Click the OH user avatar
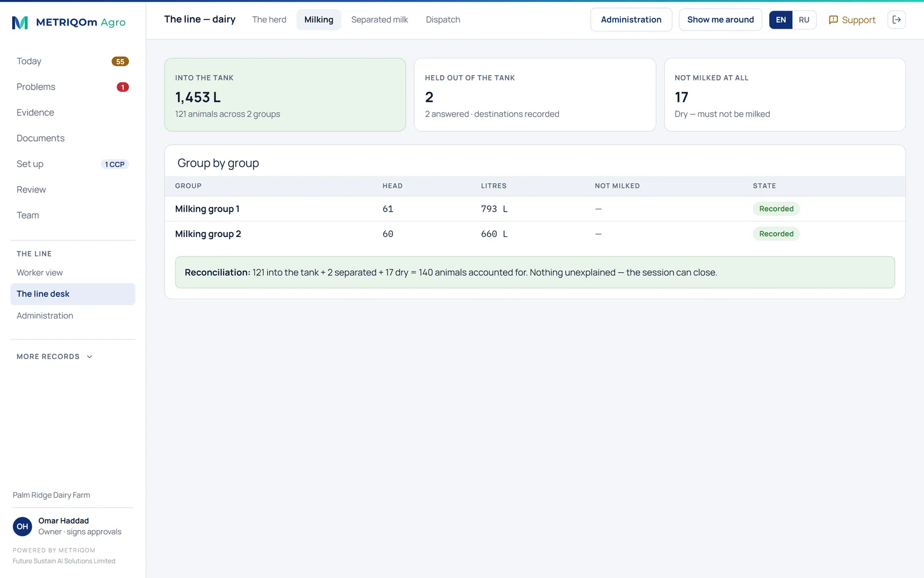 coord(23,527)
